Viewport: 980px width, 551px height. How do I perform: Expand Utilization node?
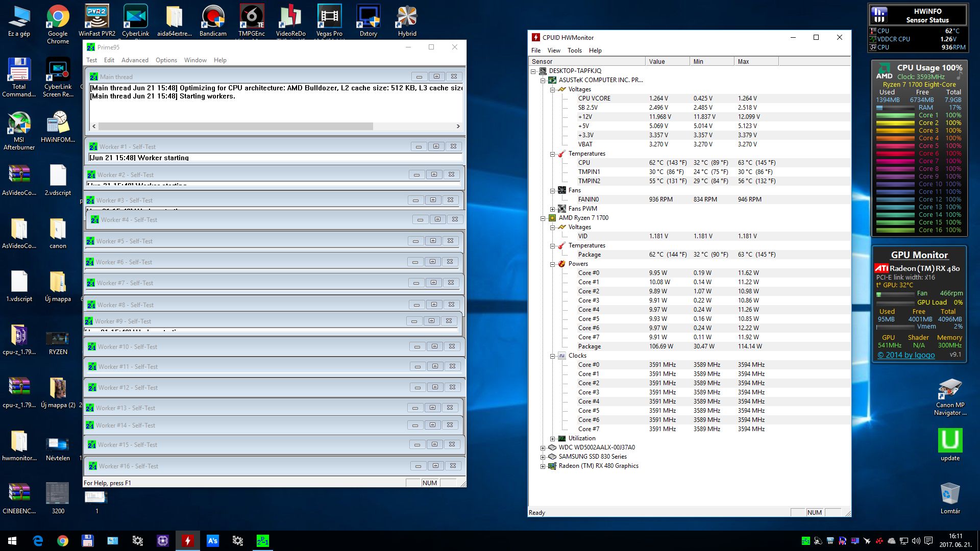click(x=552, y=439)
